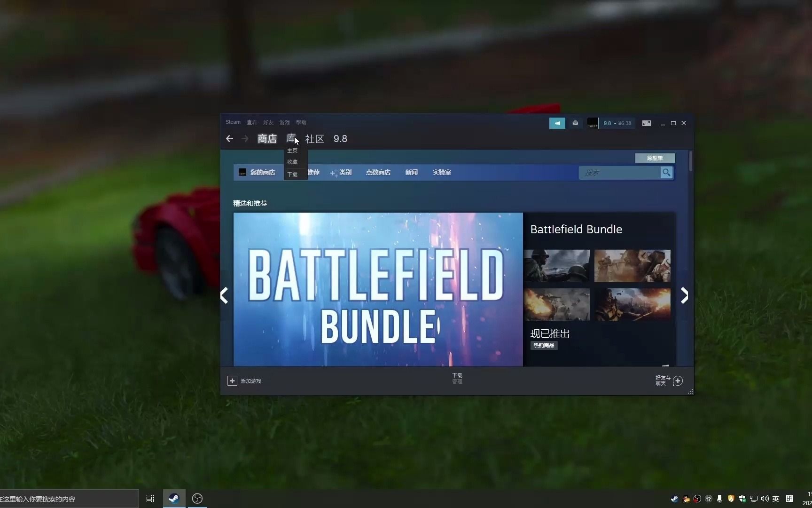This screenshot has height=508, width=812.
Task: Open 实验室 labs link
Action: pos(442,173)
